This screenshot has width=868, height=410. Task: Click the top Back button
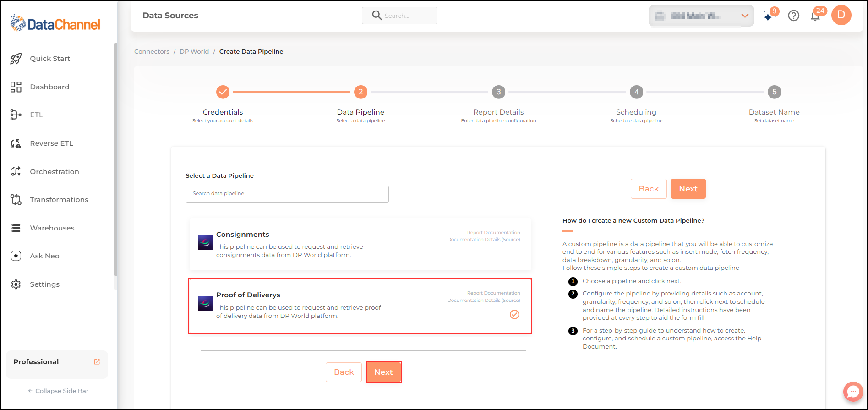(649, 189)
